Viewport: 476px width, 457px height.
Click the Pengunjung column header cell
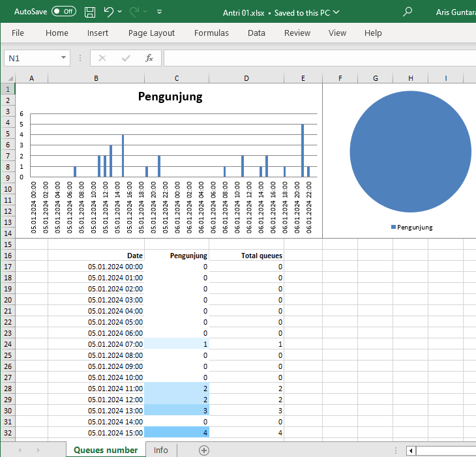click(177, 256)
